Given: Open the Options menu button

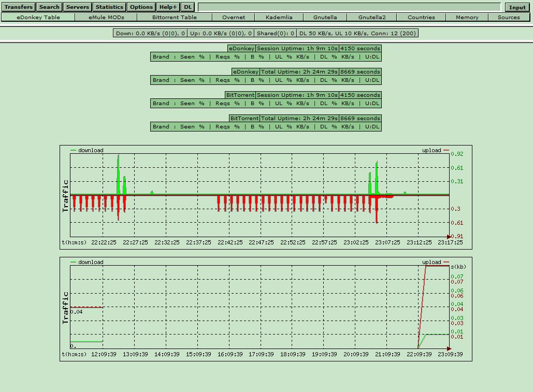Looking at the screenshot, I should pyautogui.click(x=141, y=7).
